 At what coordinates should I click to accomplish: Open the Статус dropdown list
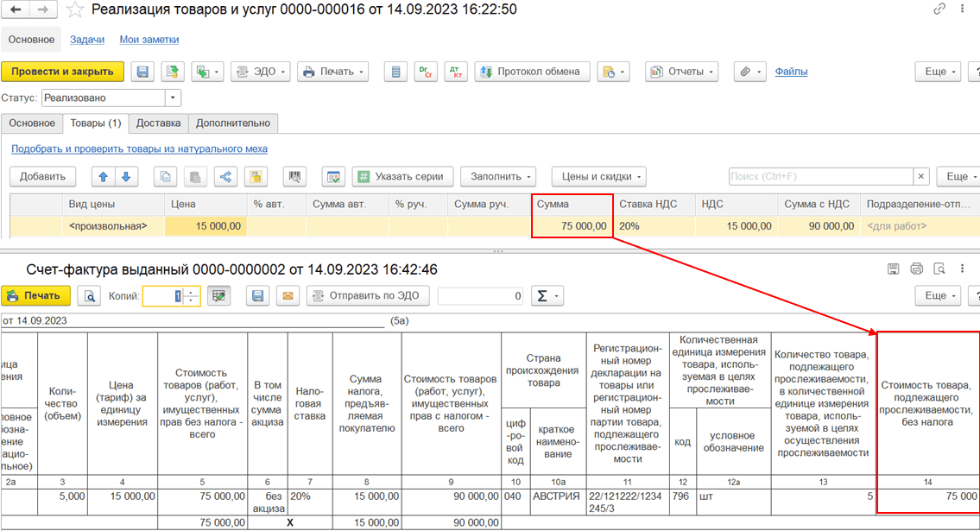[x=174, y=98]
